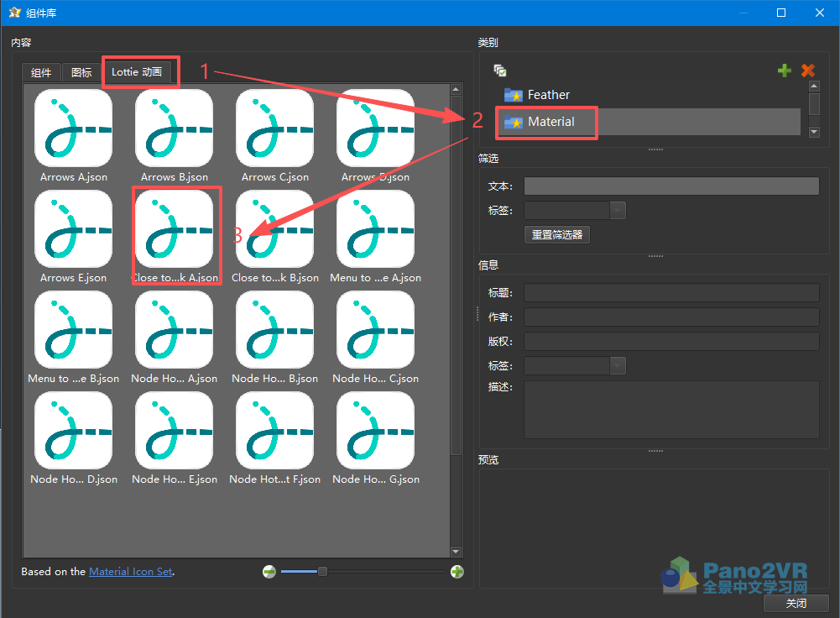The height and width of the screenshot is (618, 840).
Task: Choose the Node Hot...t F.json animation
Action: (x=275, y=431)
